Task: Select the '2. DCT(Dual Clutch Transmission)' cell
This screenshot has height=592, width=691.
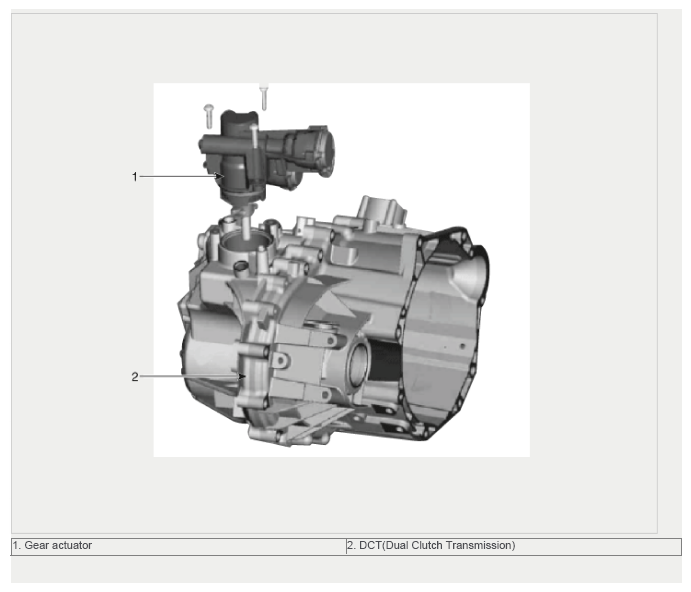Action: 513,546
